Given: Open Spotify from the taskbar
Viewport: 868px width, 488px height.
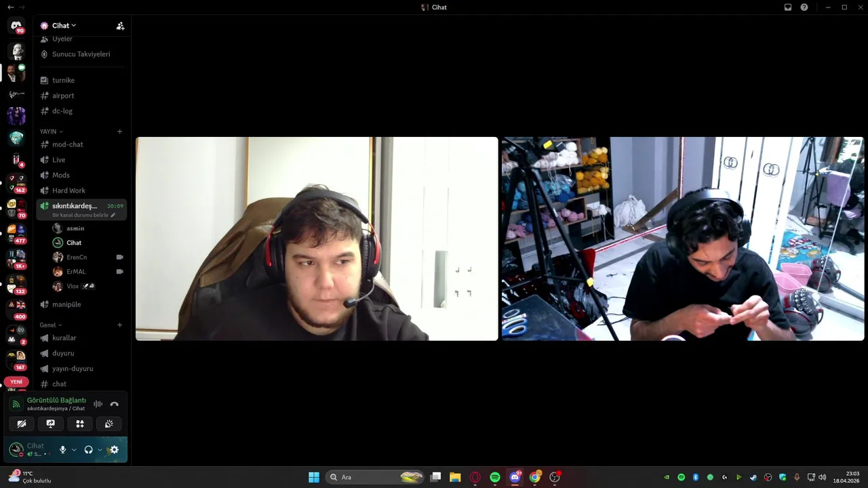Looking at the screenshot, I should coord(495,477).
